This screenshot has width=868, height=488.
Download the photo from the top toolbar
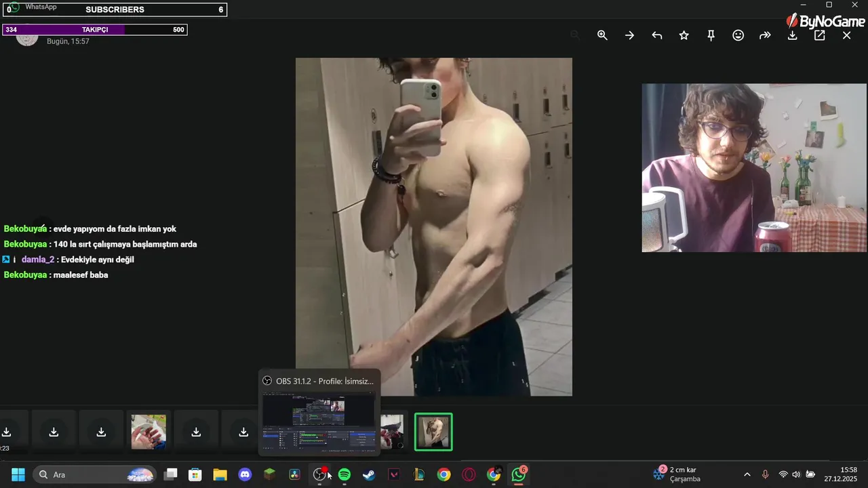point(792,35)
